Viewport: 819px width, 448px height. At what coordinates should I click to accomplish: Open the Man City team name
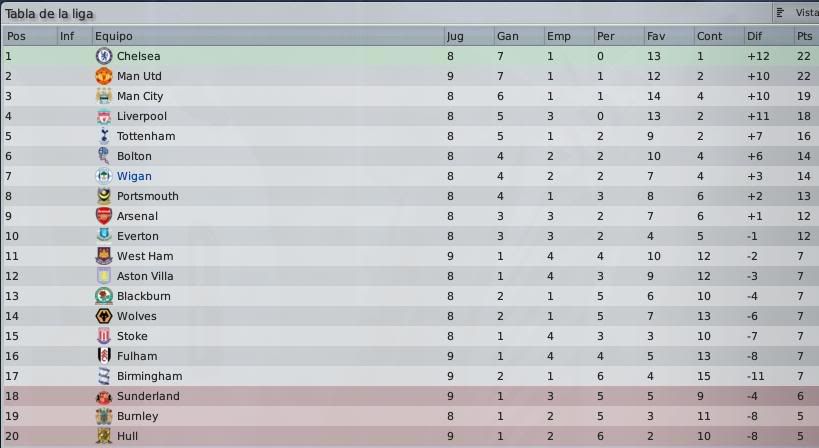pyautogui.click(x=140, y=97)
